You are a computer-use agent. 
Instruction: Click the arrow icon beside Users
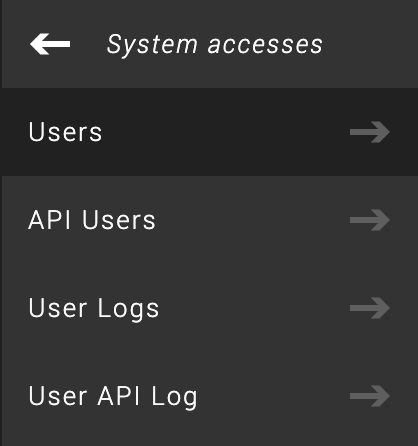370,132
